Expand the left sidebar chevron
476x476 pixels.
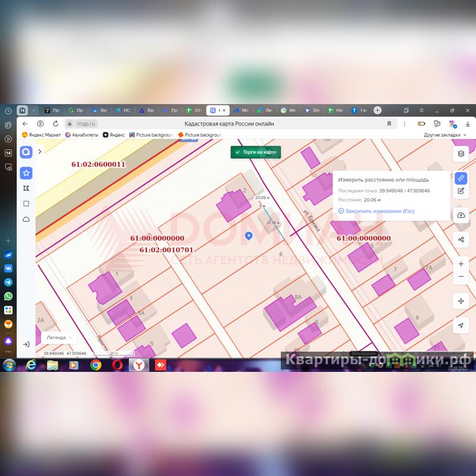[40, 152]
